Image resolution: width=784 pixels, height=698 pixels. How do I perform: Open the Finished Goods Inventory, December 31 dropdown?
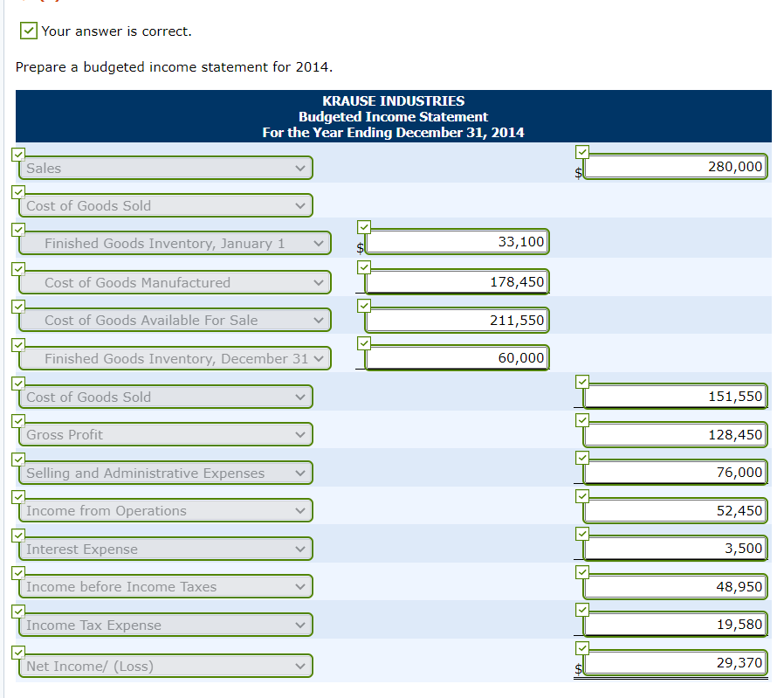tap(175, 359)
